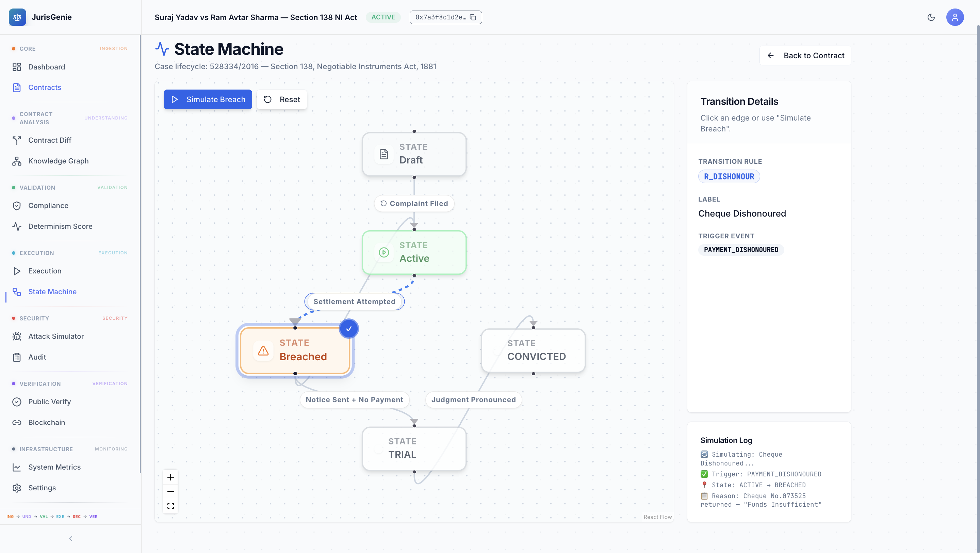Select the Settlement Attempted edge label
The image size is (980, 553).
(x=354, y=301)
